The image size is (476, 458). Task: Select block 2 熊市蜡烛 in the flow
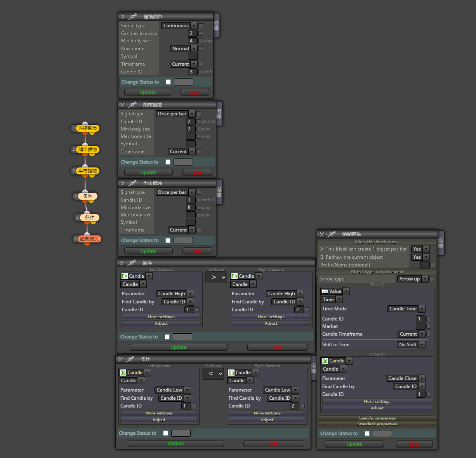87,150
